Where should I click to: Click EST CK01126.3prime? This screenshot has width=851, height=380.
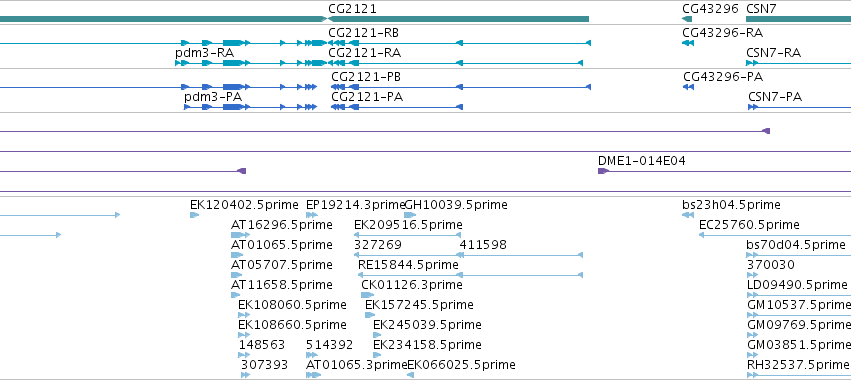412,285
